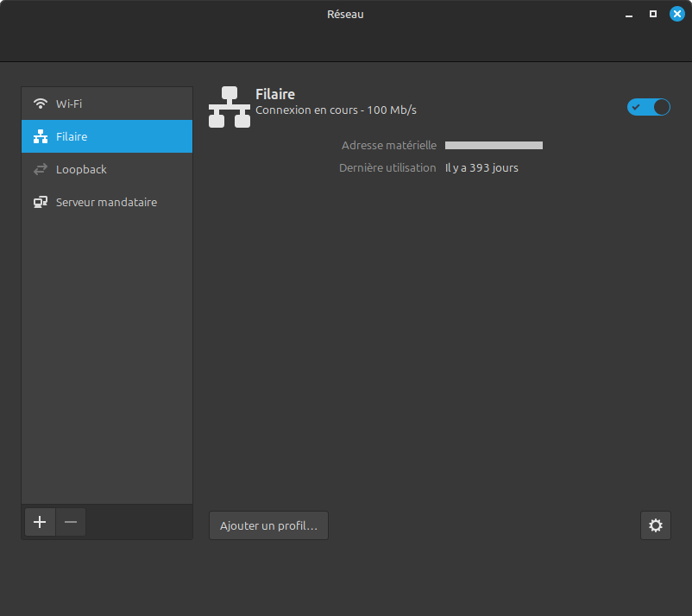The image size is (692, 616).
Task: Minimize the Réseau window
Action: 629,14
